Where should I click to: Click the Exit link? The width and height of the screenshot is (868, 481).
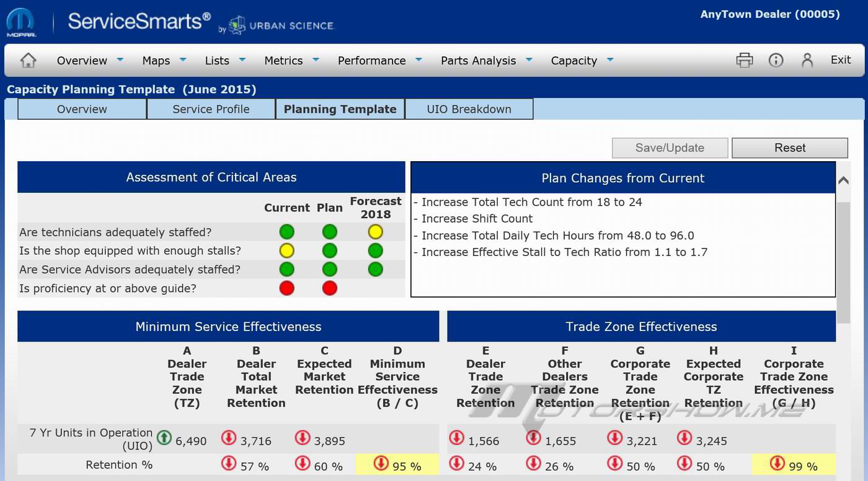click(x=841, y=60)
